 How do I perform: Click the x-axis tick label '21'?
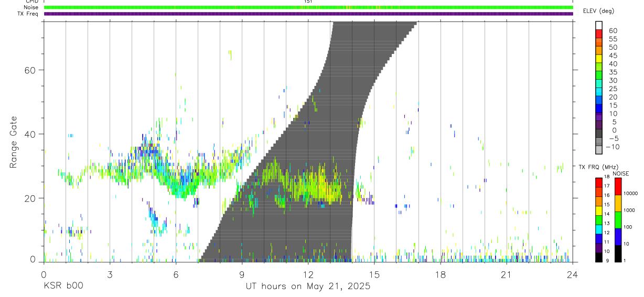click(507, 274)
